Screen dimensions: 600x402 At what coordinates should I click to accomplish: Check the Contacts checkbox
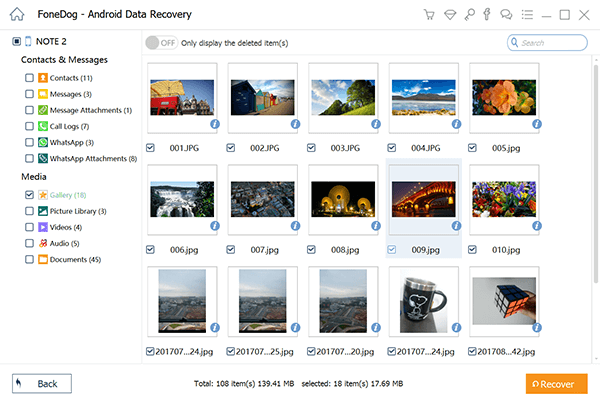coord(28,77)
